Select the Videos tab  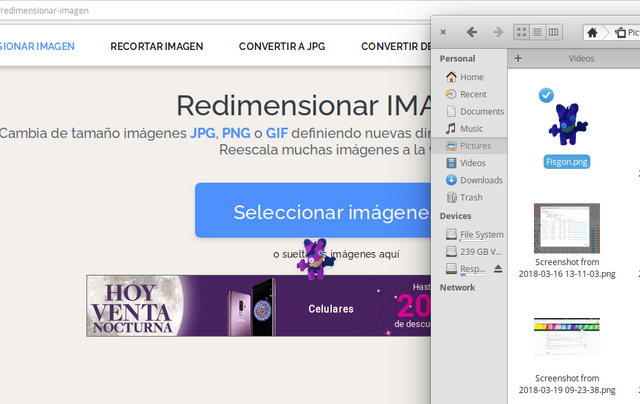581,58
